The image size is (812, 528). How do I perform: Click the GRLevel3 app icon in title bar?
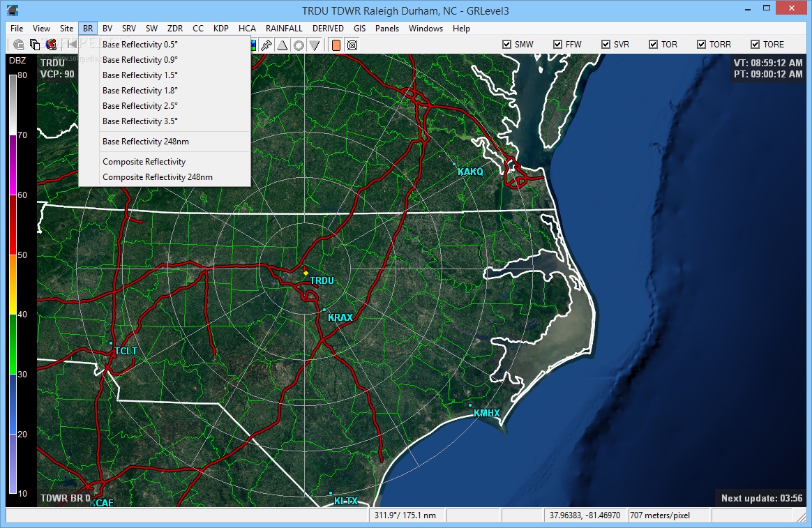(x=13, y=10)
